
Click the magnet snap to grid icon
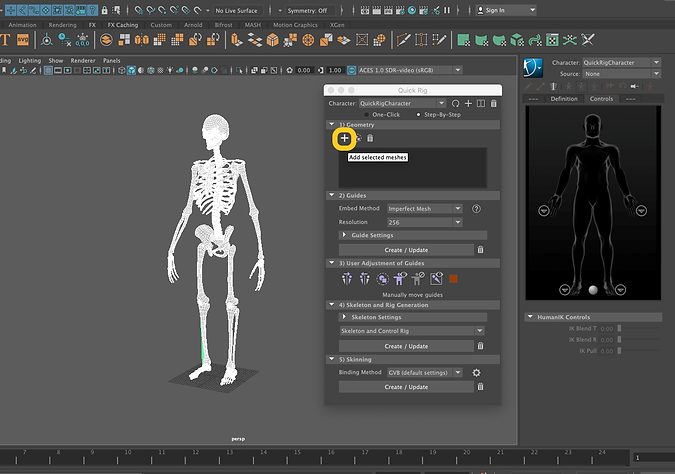(139, 10)
